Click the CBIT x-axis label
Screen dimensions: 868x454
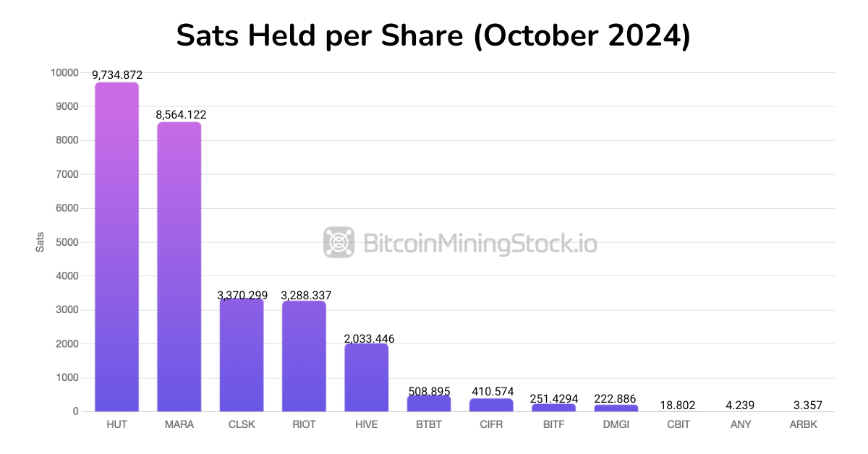pos(678,424)
